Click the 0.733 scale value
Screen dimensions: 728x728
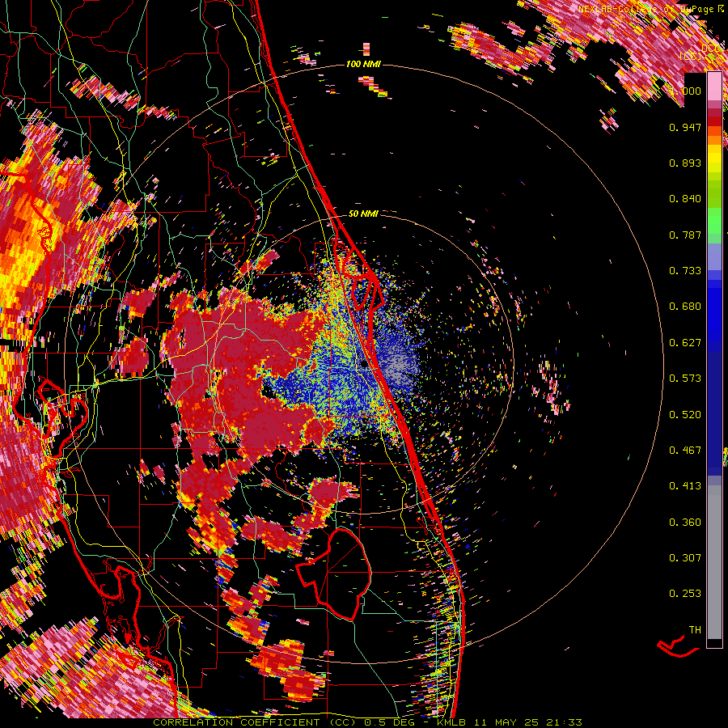(685, 271)
